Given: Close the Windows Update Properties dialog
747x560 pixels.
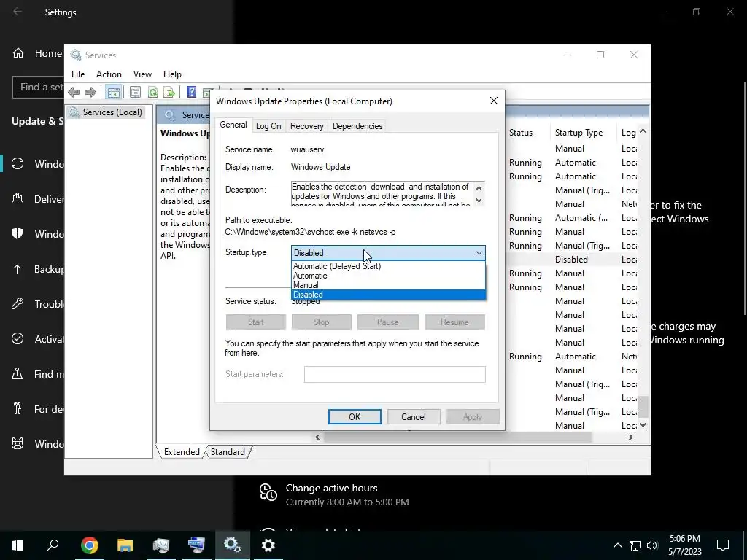Looking at the screenshot, I should [x=494, y=101].
